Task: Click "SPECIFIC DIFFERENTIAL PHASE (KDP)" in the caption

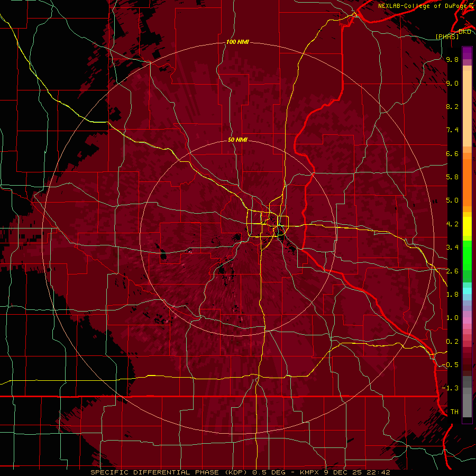Action: pyautogui.click(x=169, y=472)
